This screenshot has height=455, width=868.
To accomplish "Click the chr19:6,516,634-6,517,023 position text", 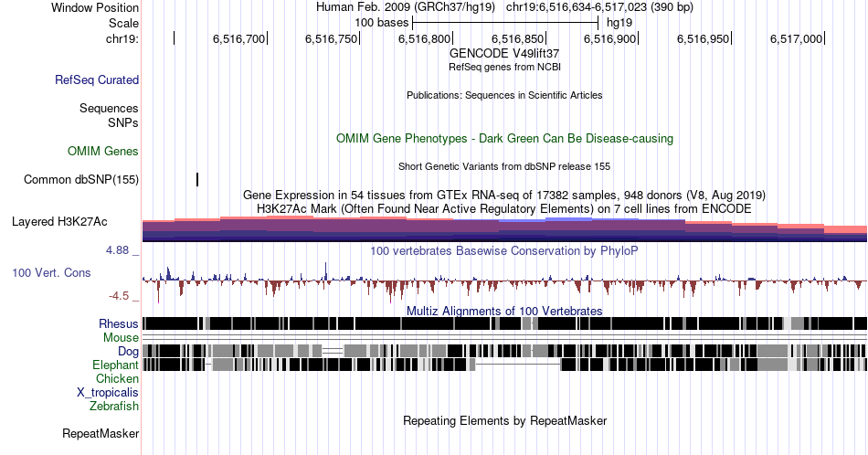I will tap(599, 7).
